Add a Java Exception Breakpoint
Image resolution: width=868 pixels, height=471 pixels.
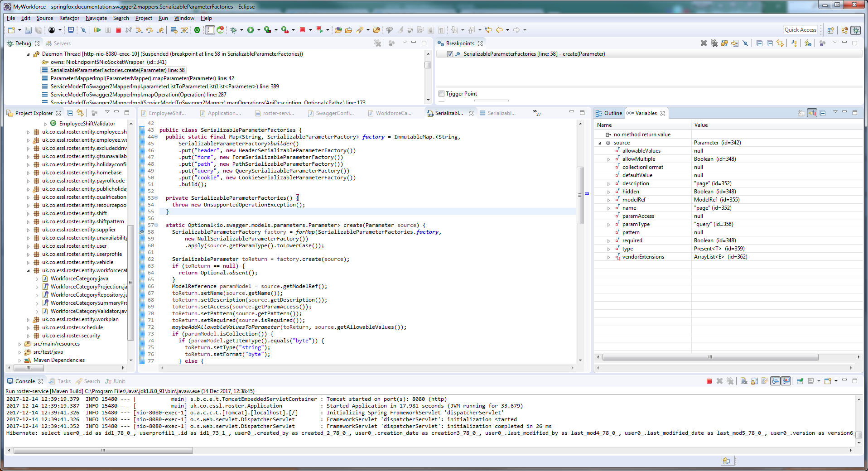794,43
